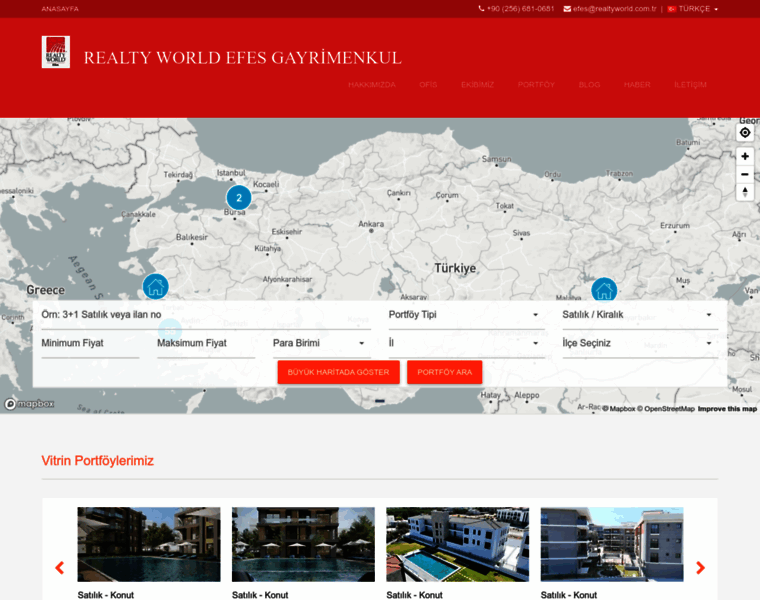Open the İl province dropdown
760x600 pixels.
click(466, 344)
